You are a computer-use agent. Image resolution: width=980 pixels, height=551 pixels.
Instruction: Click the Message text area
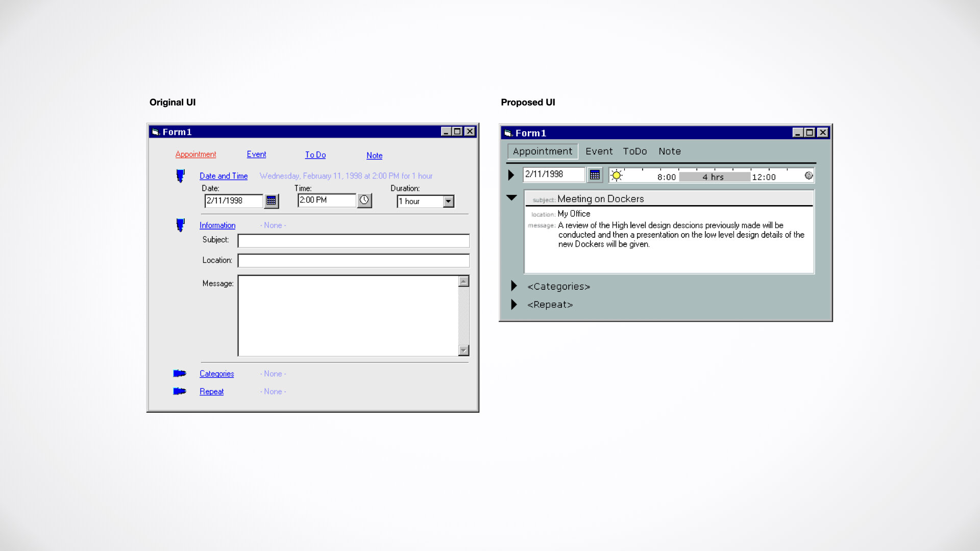[x=349, y=316]
